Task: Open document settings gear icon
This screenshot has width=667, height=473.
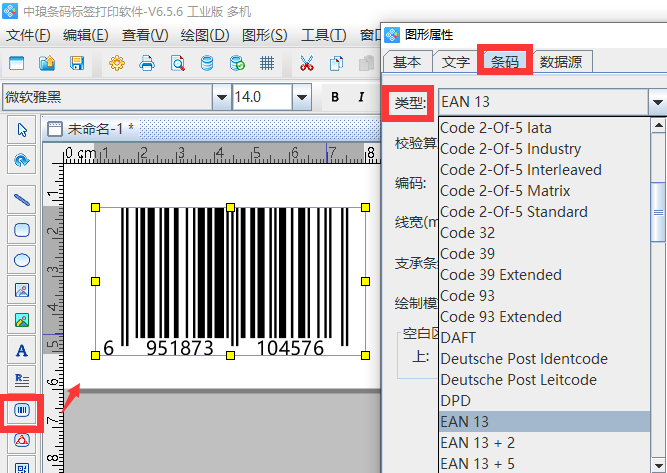Action: [117, 63]
